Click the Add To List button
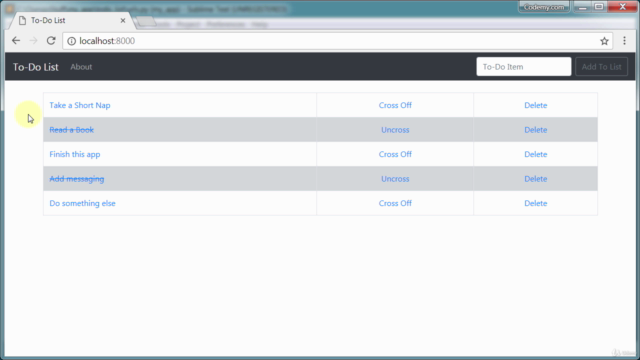The height and width of the screenshot is (360, 640). point(601,67)
